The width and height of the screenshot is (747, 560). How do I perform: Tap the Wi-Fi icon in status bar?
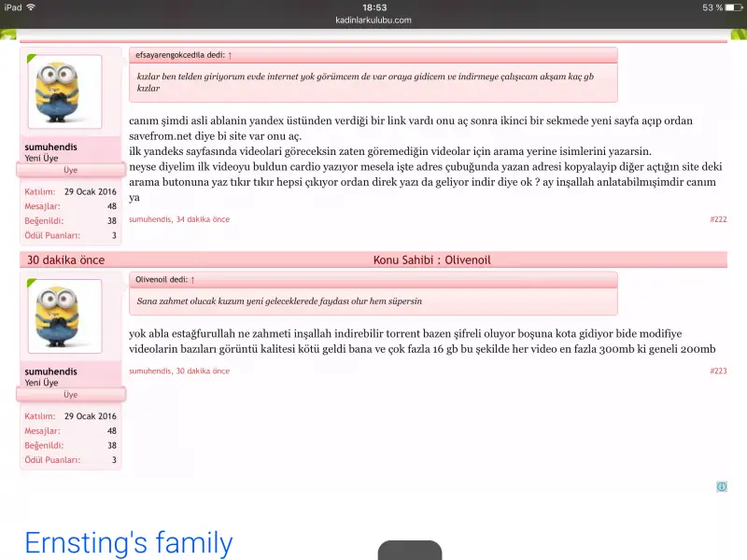[x=31, y=7]
